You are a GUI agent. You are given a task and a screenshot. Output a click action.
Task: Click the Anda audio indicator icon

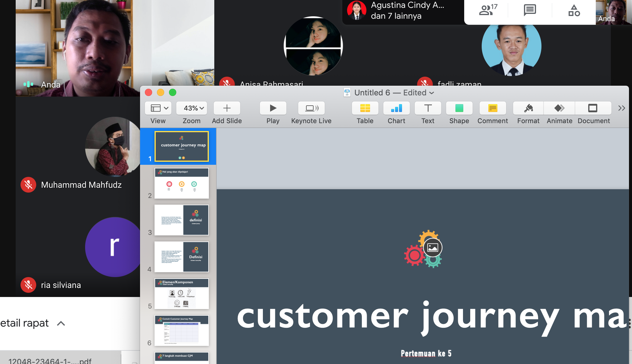(x=28, y=84)
